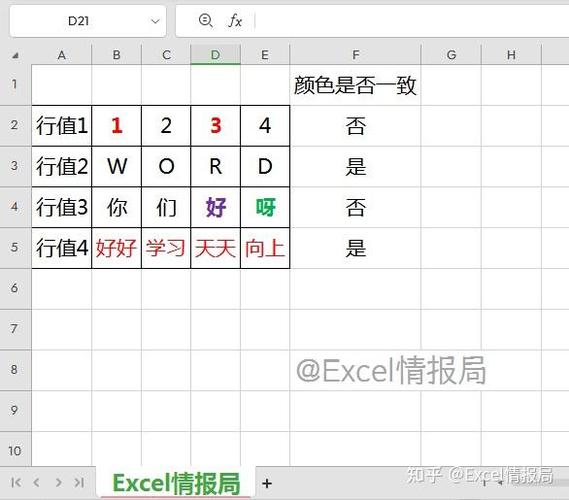569x500 pixels.
Task: Go to next sheet arrow
Action: pyautogui.click(x=58, y=482)
